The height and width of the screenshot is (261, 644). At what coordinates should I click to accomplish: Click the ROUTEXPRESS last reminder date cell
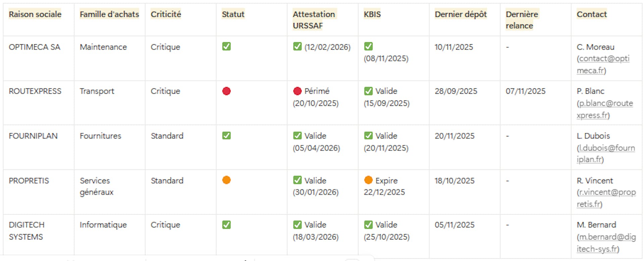526,91
